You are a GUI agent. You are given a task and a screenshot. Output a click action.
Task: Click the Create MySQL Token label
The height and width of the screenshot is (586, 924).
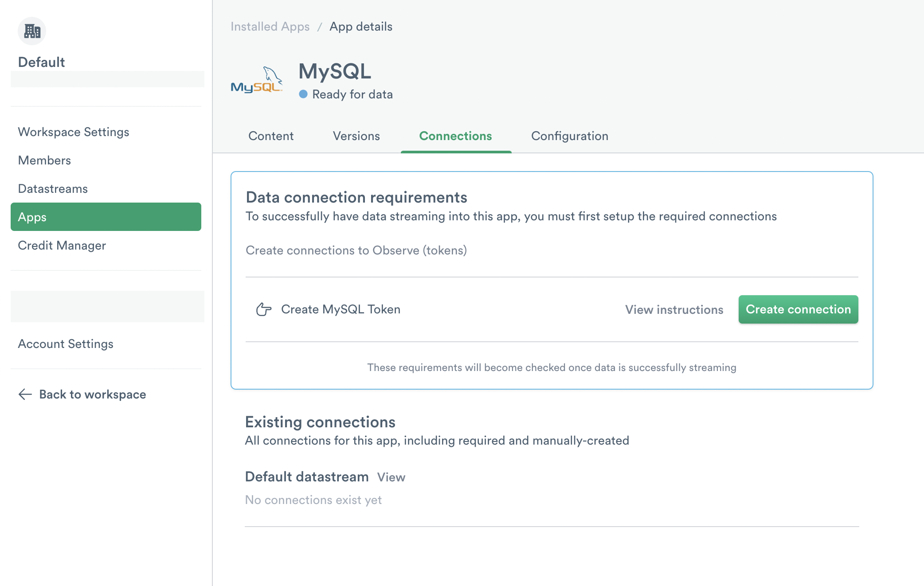click(x=341, y=309)
